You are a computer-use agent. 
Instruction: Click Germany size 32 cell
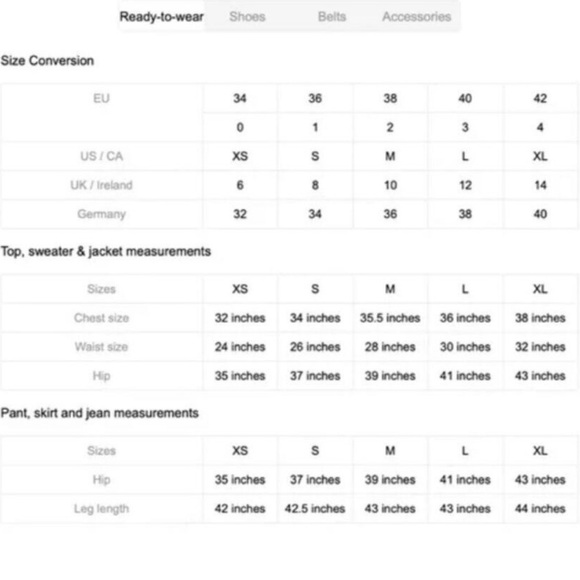(x=240, y=214)
